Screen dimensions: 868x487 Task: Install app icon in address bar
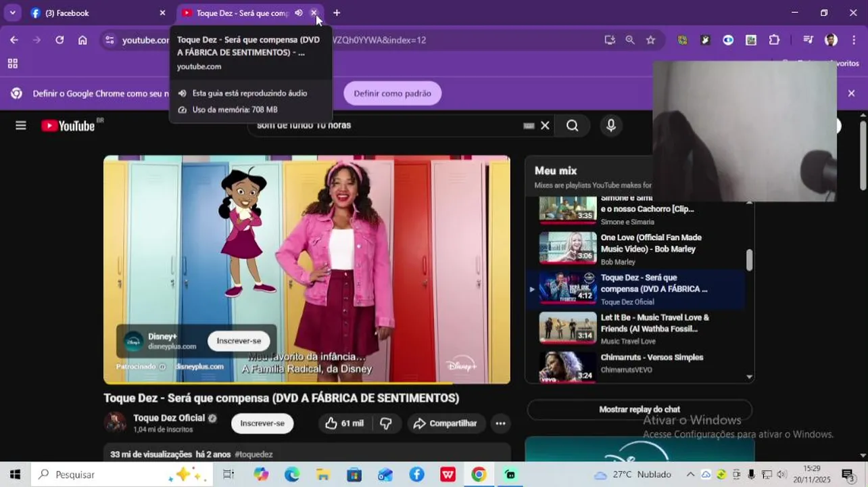pos(610,40)
